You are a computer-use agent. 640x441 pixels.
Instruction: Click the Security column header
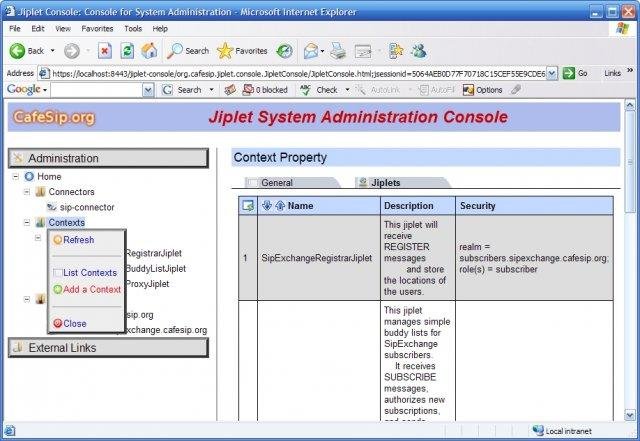(x=478, y=206)
